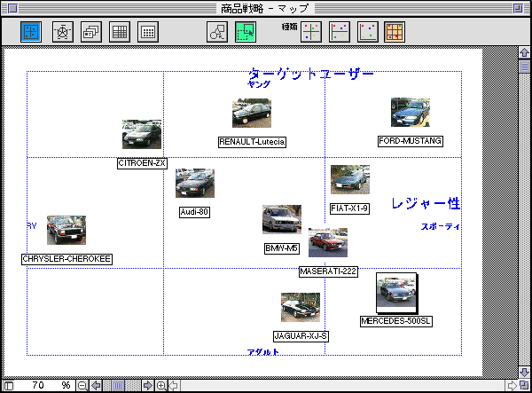
Task: Select the FORD-MUSTANG car photo
Action: pos(411,113)
